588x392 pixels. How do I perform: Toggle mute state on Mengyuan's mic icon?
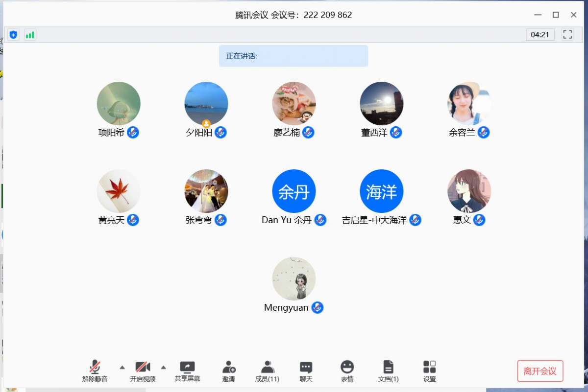(x=317, y=308)
